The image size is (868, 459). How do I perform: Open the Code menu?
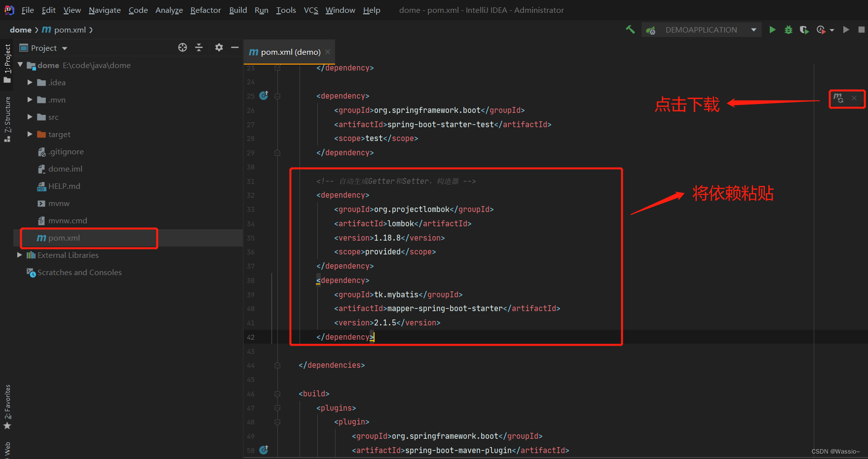pyautogui.click(x=138, y=10)
